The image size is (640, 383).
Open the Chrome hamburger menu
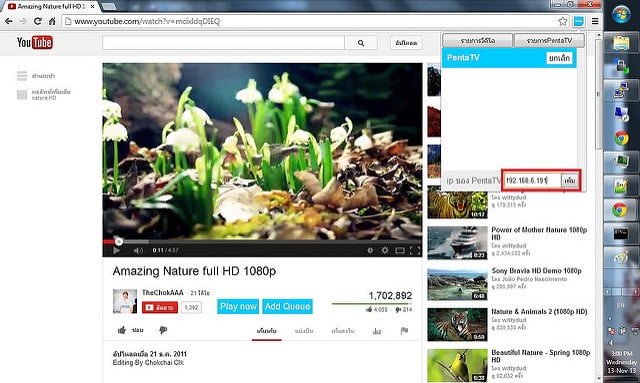[x=595, y=21]
